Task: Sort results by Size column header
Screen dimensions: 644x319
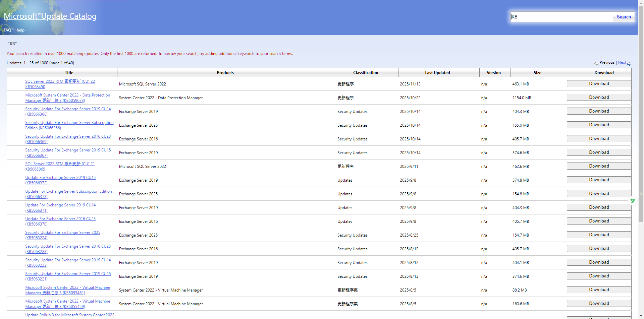Action: [537, 73]
